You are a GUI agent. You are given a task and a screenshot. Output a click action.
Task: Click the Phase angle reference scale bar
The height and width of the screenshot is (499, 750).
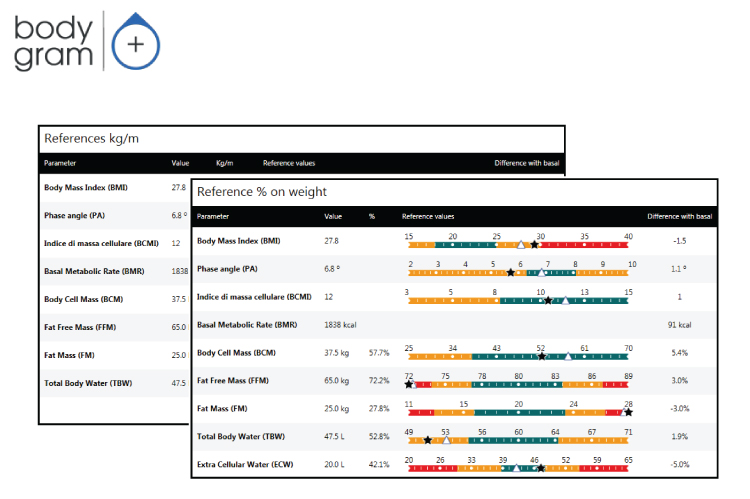pos(520,273)
